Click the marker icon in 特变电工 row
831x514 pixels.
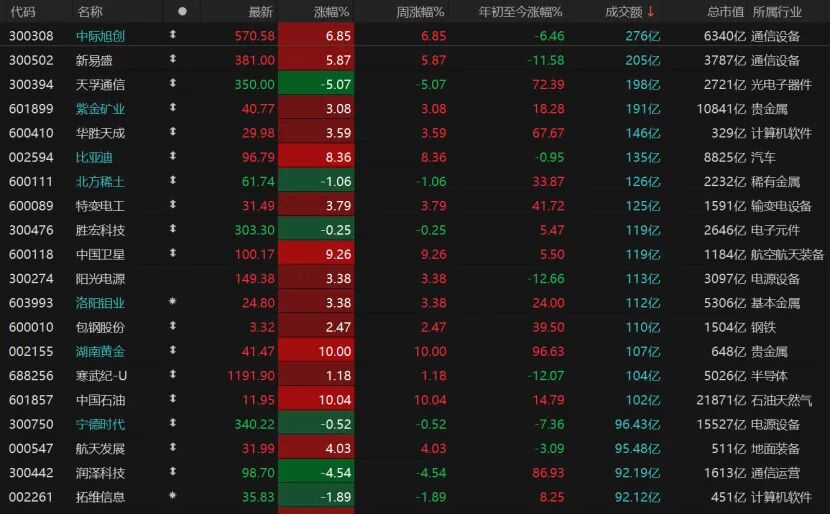[x=172, y=205]
